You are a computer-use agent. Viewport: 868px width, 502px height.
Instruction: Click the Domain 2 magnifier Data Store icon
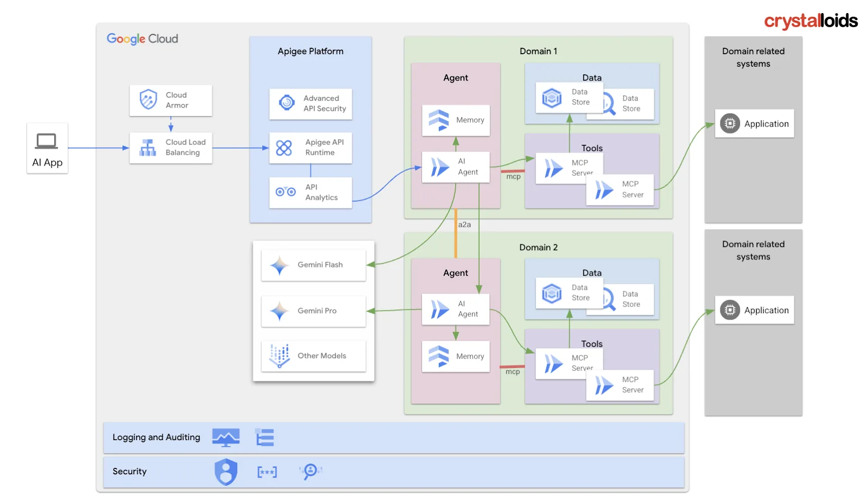(x=609, y=300)
